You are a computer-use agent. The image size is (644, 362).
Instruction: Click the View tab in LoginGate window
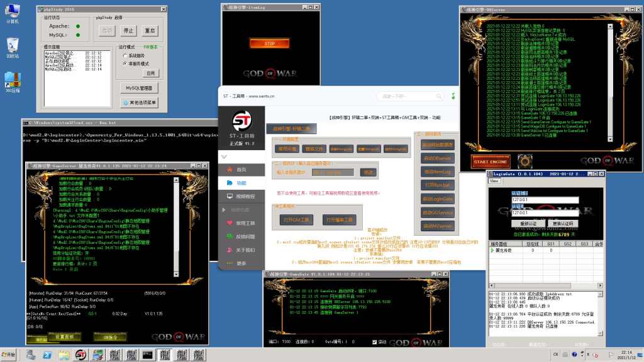click(x=494, y=180)
